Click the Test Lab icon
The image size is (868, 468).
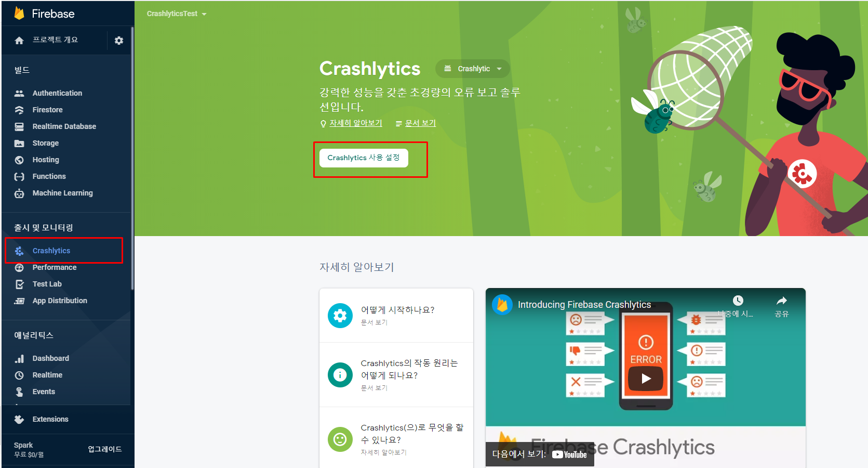[x=19, y=284]
